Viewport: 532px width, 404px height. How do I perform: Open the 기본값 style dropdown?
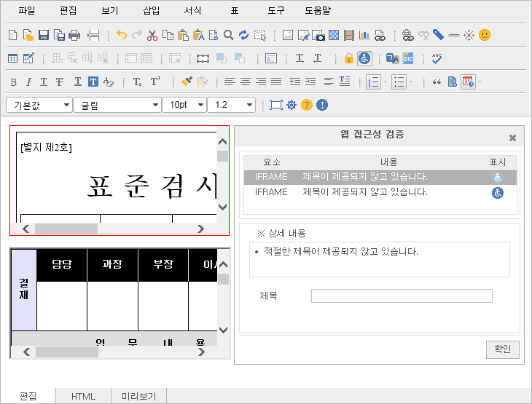pos(39,105)
